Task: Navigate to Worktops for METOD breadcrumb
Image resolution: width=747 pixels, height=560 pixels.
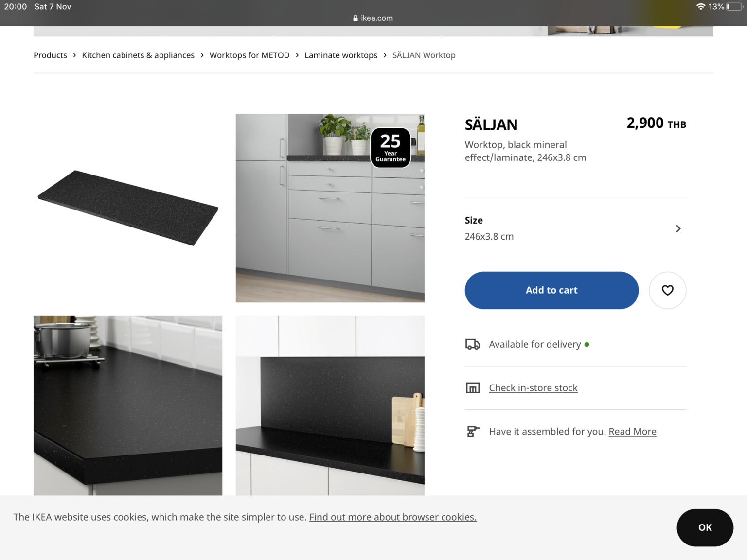Action: (249, 55)
